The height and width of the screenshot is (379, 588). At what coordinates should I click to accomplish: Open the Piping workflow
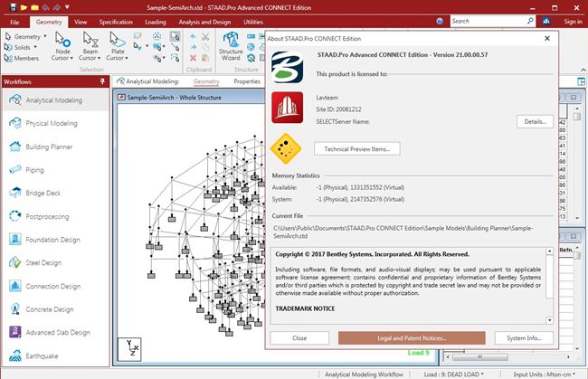[x=55, y=170]
